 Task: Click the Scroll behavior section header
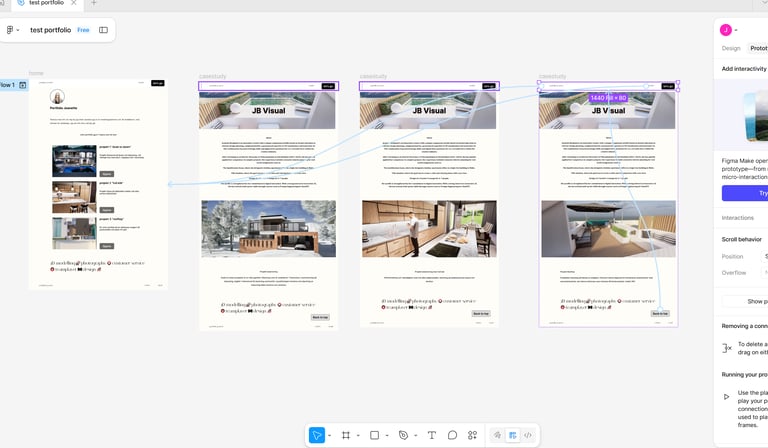(741, 239)
